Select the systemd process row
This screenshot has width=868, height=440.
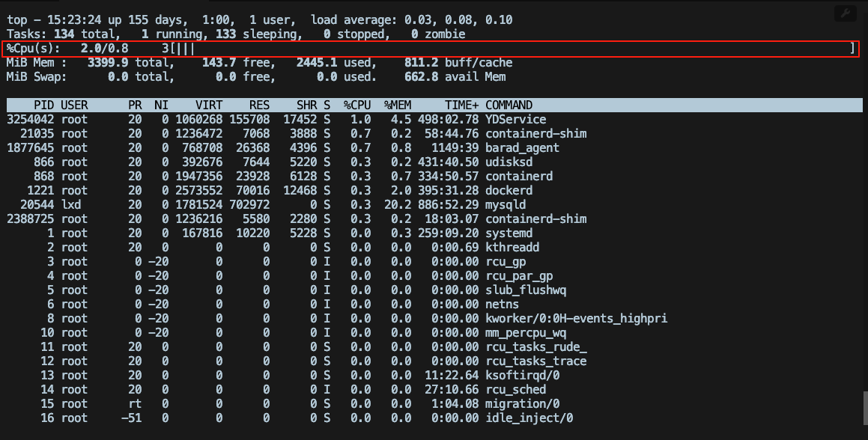point(300,233)
